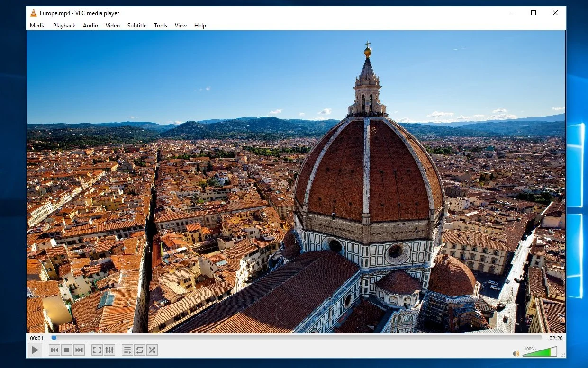The image size is (588, 368).
Task: Adjust the volume slider level
Action: click(x=540, y=352)
